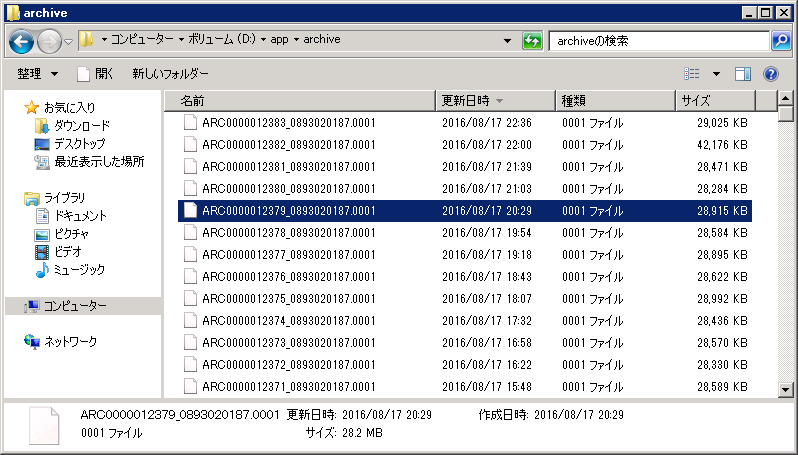Viewport: 798px width, 455px height.
Task: Click the Open (開く) toolbar button
Action: click(95, 74)
